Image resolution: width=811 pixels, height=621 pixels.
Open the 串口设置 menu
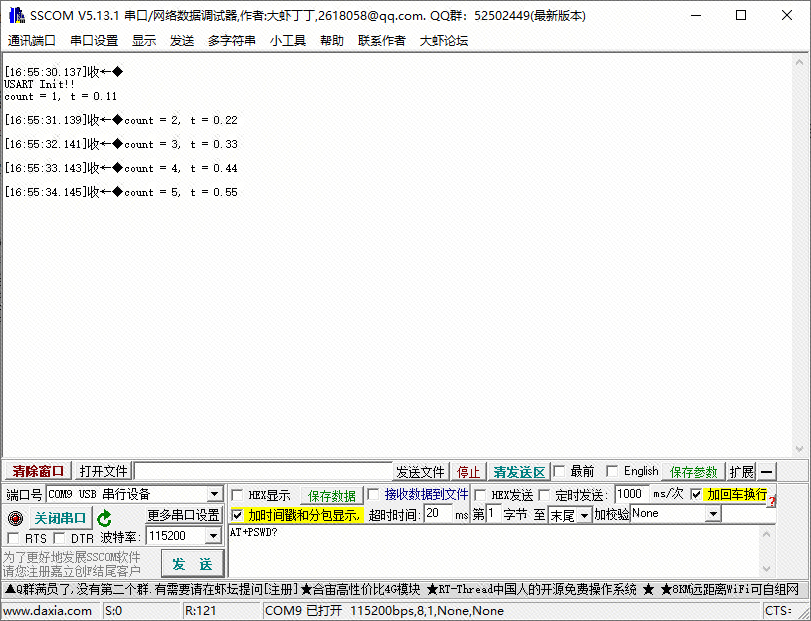tap(94, 41)
